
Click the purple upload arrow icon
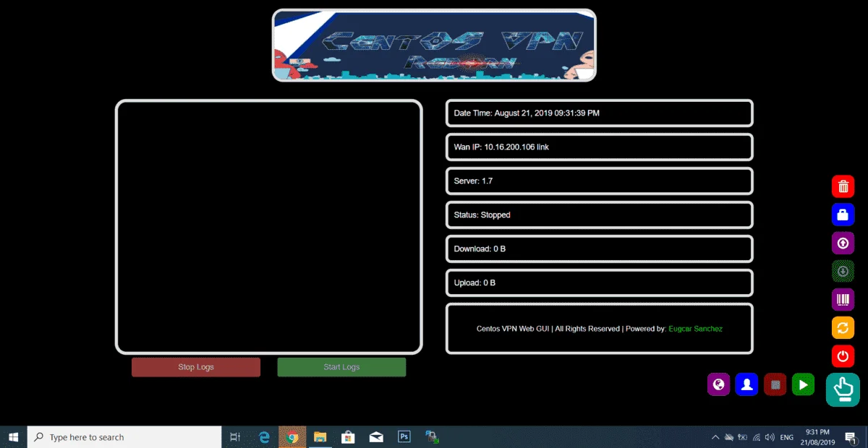coord(843,244)
